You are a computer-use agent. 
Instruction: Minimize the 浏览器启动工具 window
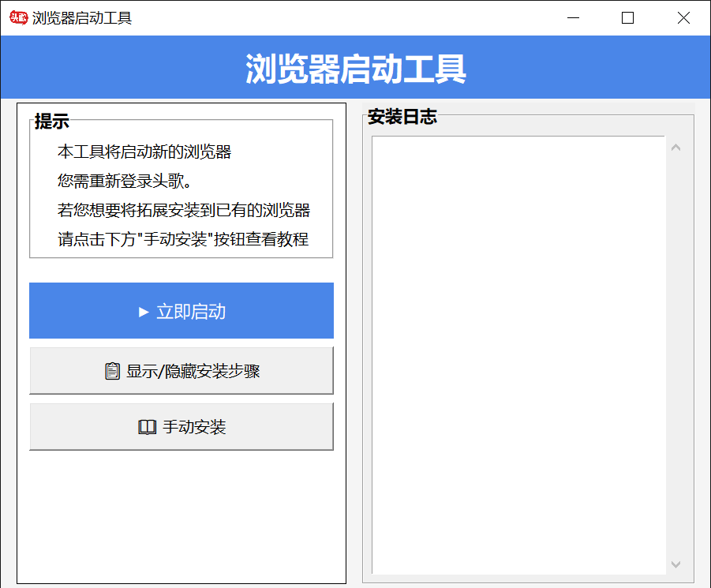572,17
